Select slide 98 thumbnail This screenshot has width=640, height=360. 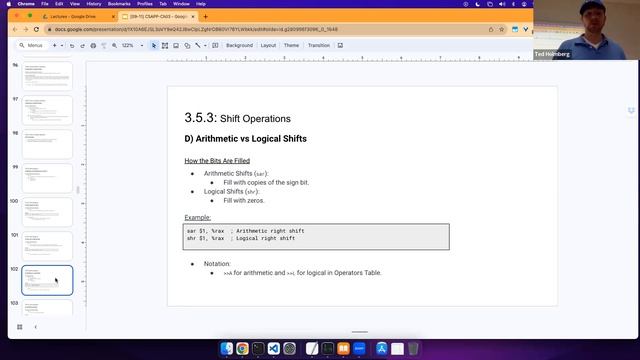47,144
